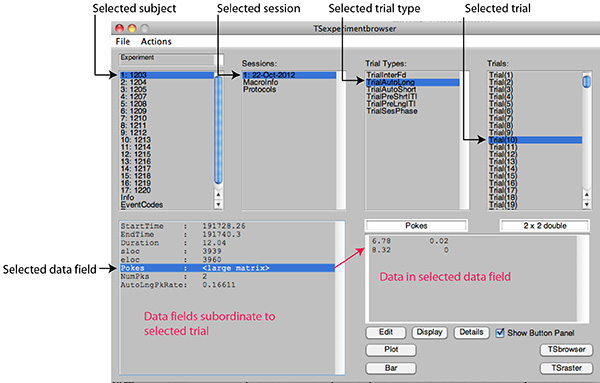Select the NumPks data field
This screenshot has height=383, width=600.
coord(227,277)
